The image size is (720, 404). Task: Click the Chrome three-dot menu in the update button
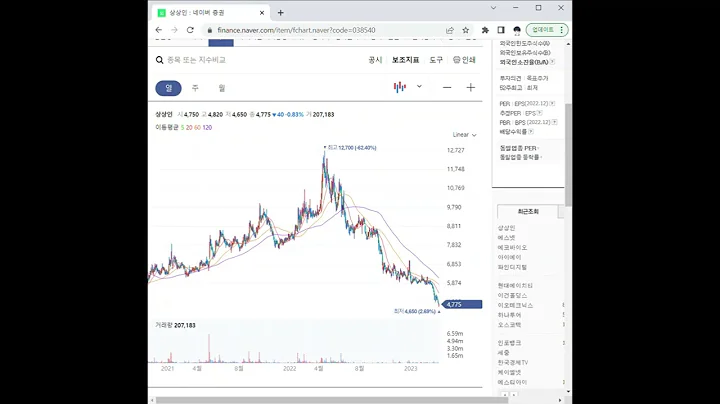562,30
